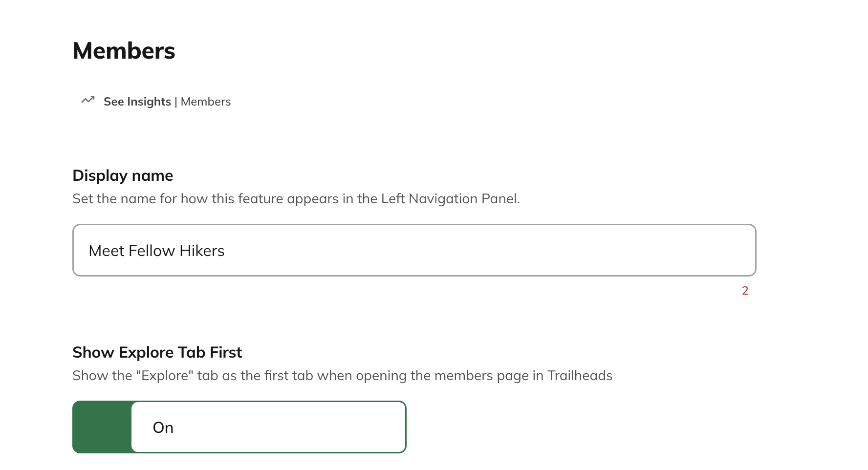Image resolution: width=868 pixels, height=470 pixels.
Task: Click the separator bar after See Insights
Action: (176, 102)
